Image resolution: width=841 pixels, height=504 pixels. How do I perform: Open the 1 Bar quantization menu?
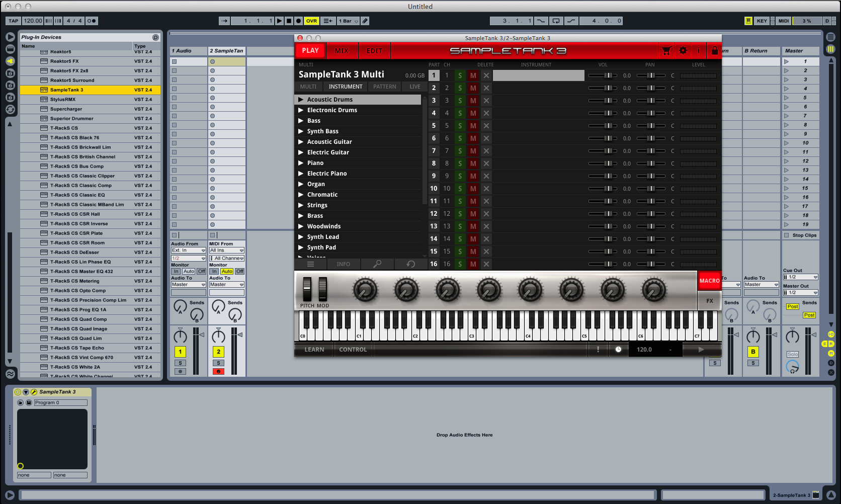[x=348, y=21]
